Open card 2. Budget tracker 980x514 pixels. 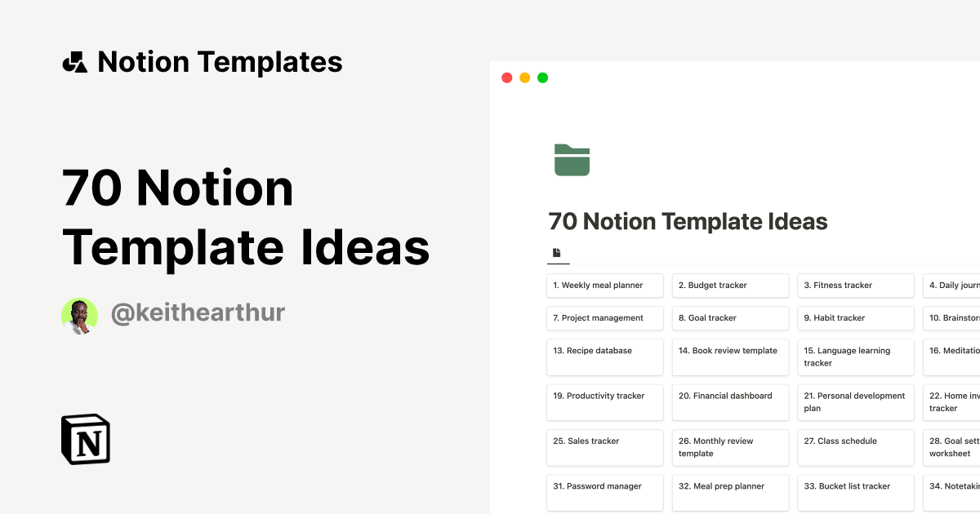point(731,286)
